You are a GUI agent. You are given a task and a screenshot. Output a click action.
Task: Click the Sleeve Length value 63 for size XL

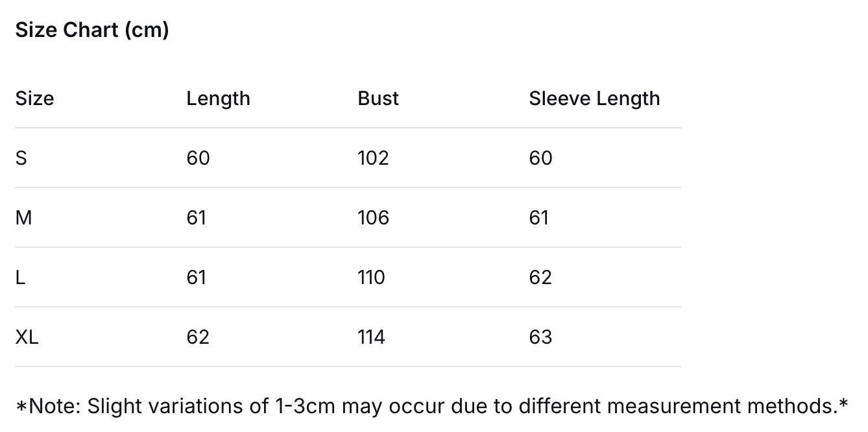[540, 337]
